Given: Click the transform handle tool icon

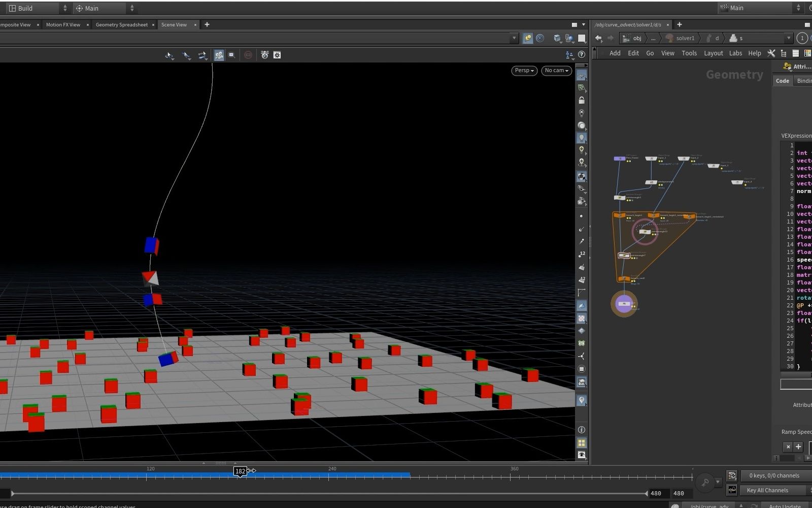Looking at the screenshot, I should click(202, 55).
